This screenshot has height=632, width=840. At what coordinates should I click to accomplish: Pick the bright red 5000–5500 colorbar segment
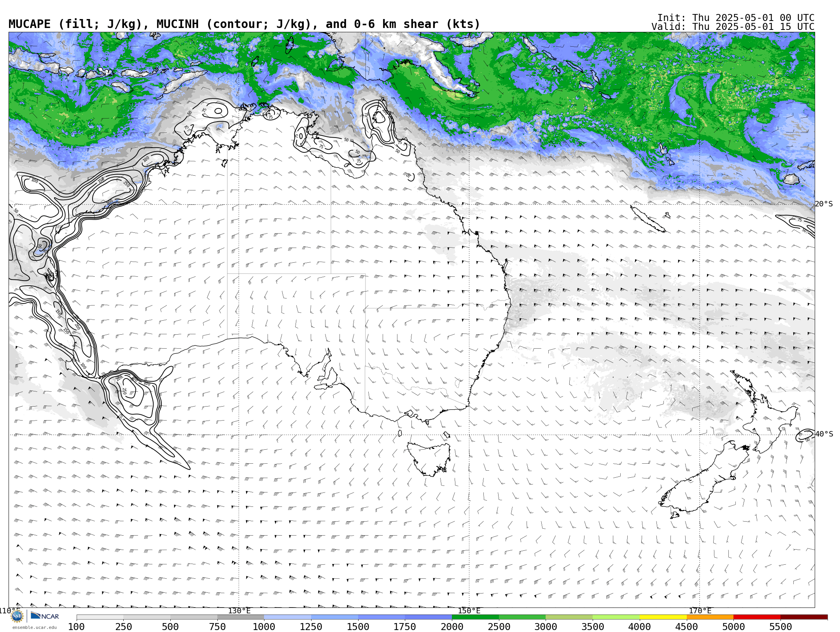tap(757, 617)
